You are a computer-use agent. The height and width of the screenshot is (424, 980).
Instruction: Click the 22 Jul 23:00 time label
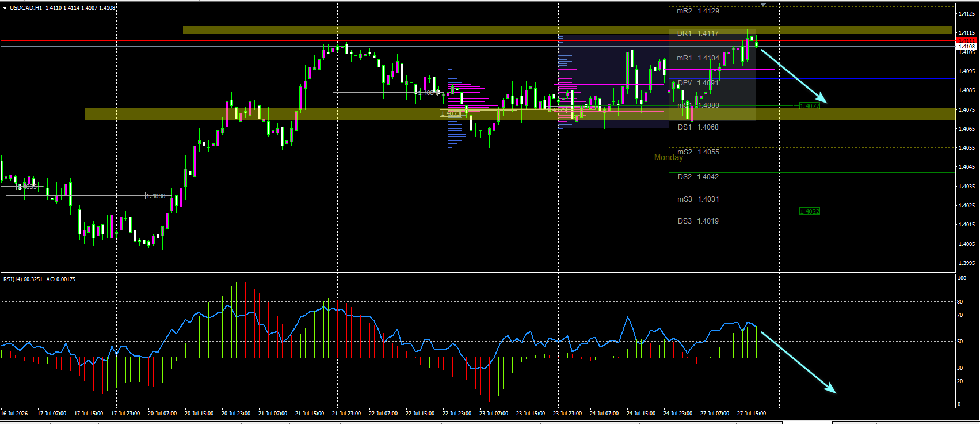457,414
